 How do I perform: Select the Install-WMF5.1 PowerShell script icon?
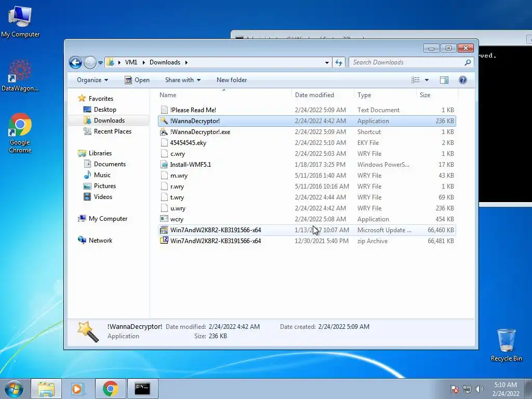click(x=164, y=165)
